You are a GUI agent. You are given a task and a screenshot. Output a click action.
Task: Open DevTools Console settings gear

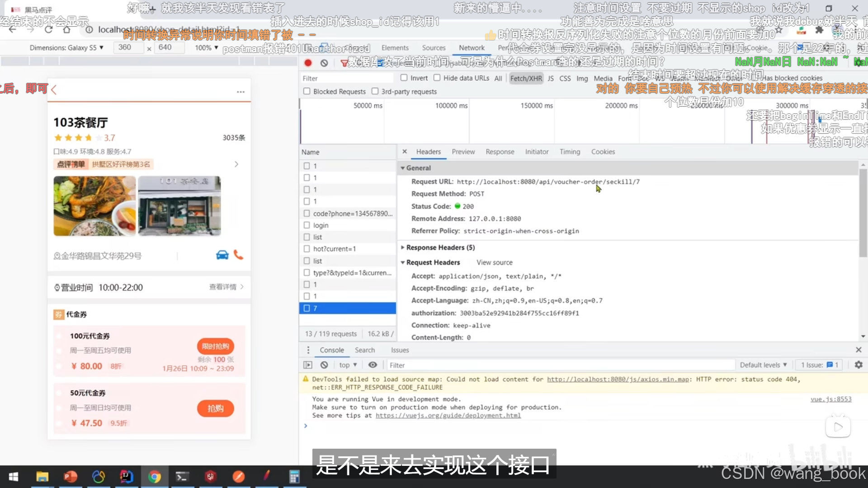point(858,365)
